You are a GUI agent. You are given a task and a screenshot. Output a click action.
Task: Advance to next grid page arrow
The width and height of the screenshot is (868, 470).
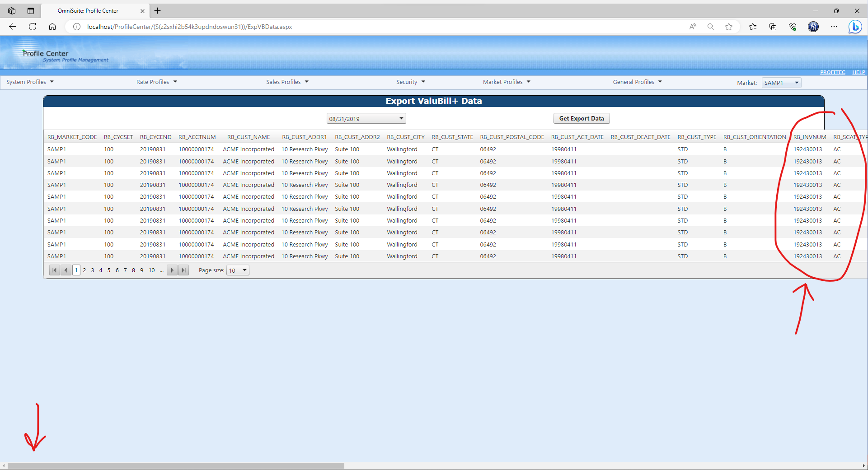tap(172, 270)
